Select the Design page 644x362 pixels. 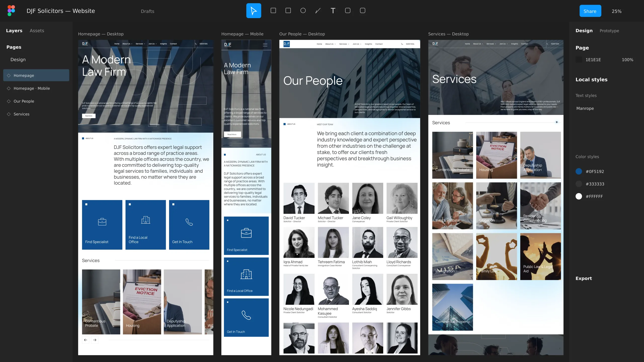click(x=18, y=60)
